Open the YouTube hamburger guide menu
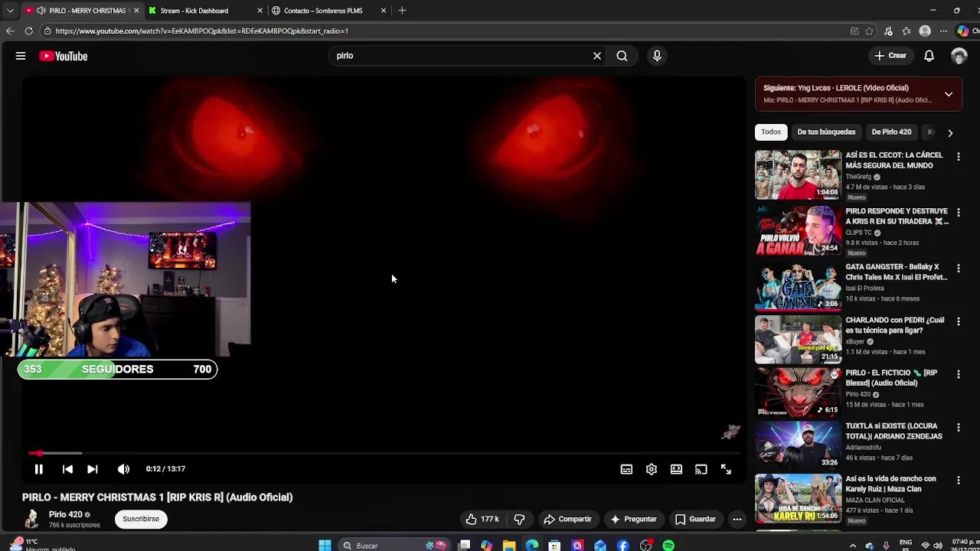This screenshot has width=980, height=551. 21,56
